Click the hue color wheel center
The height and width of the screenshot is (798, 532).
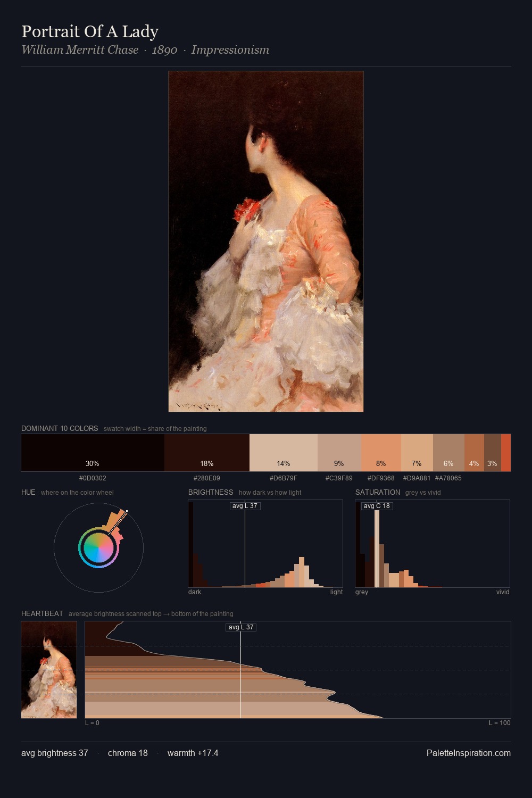[x=98, y=547]
